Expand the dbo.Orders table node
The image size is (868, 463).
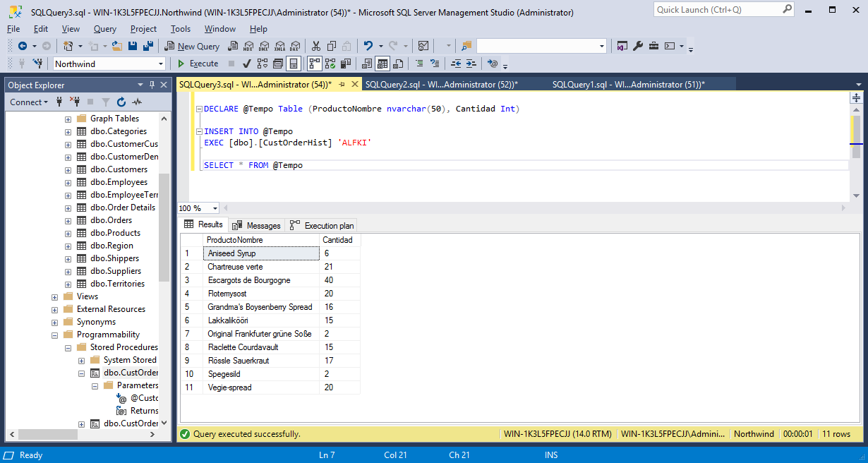coord(68,220)
